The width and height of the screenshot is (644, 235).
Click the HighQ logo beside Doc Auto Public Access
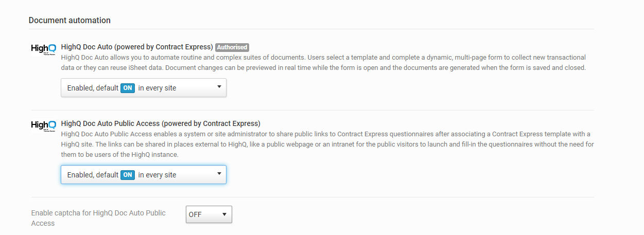point(44,125)
